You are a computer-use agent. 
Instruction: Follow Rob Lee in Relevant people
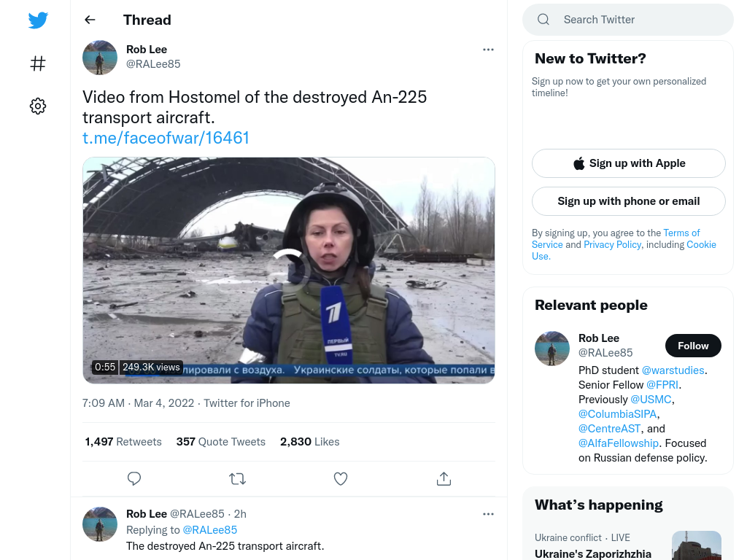[693, 346]
